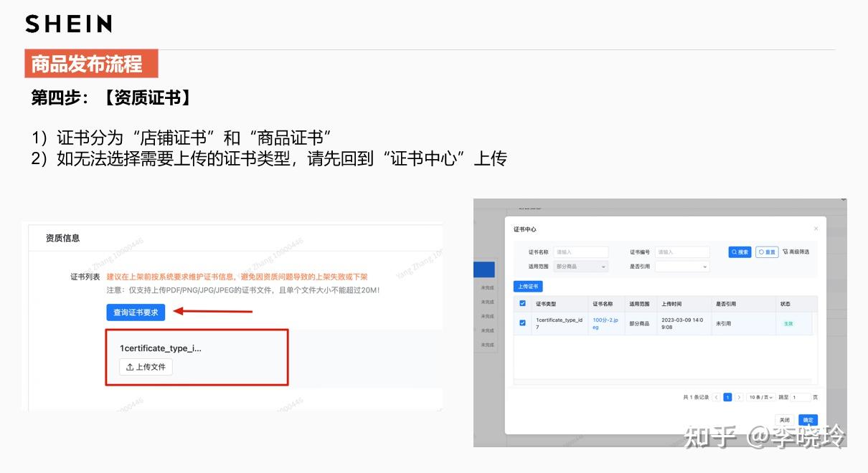
Task: Open advanced filters via the 高级筛选 funnel icon
Action: tap(786, 252)
